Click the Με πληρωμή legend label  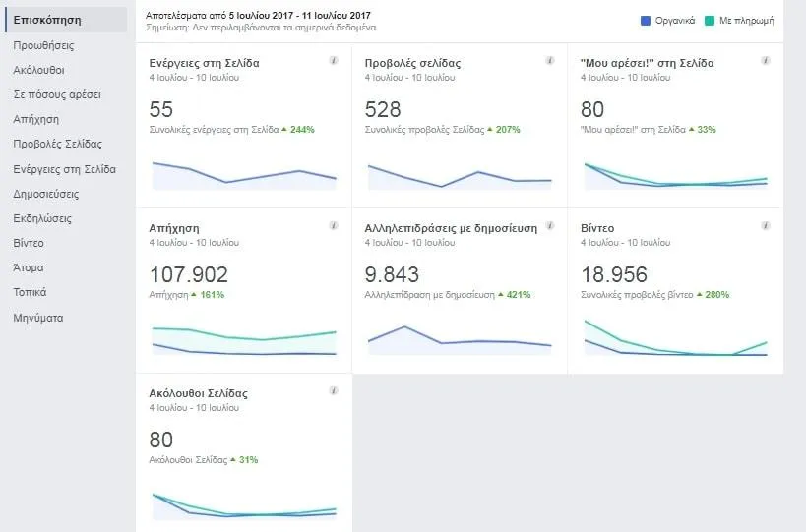(x=746, y=21)
